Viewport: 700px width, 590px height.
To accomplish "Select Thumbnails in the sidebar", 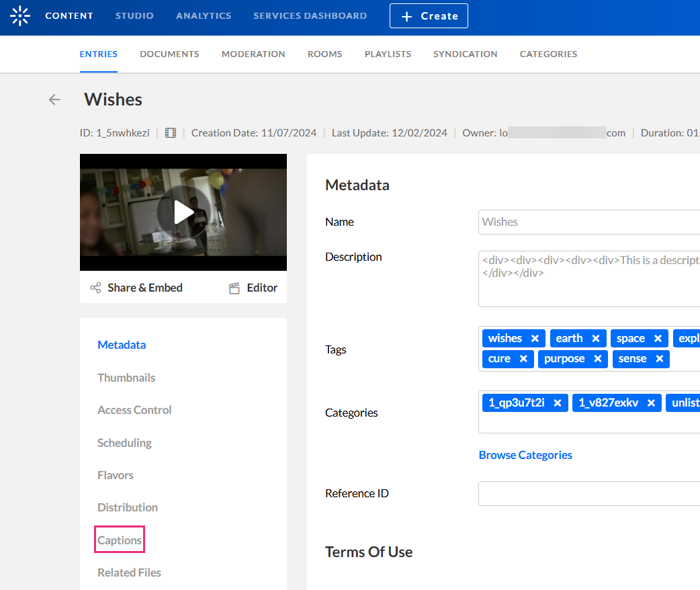I will pos(126,378).
